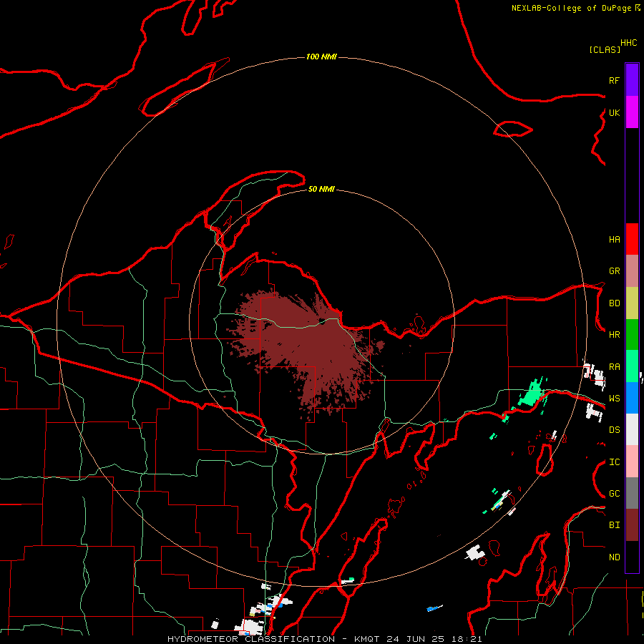Image resolution: width=644 pixels, height=644 pixels.
Task: Click the HR green legend swatch
Action: coord(632,335)
